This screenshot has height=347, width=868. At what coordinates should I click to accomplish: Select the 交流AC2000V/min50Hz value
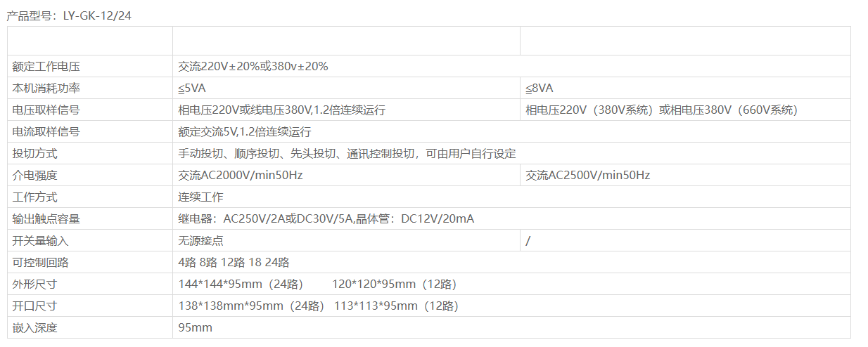(241, 176)
